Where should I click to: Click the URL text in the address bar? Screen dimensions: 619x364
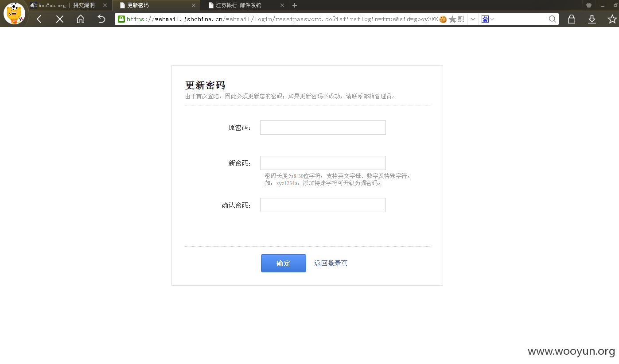click(x=282, y=19)
